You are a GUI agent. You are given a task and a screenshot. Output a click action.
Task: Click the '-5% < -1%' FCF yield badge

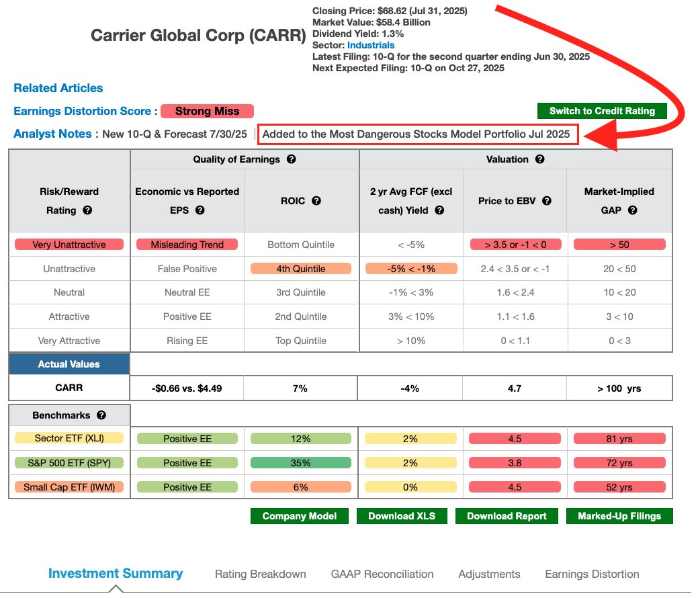coord(411,268)
